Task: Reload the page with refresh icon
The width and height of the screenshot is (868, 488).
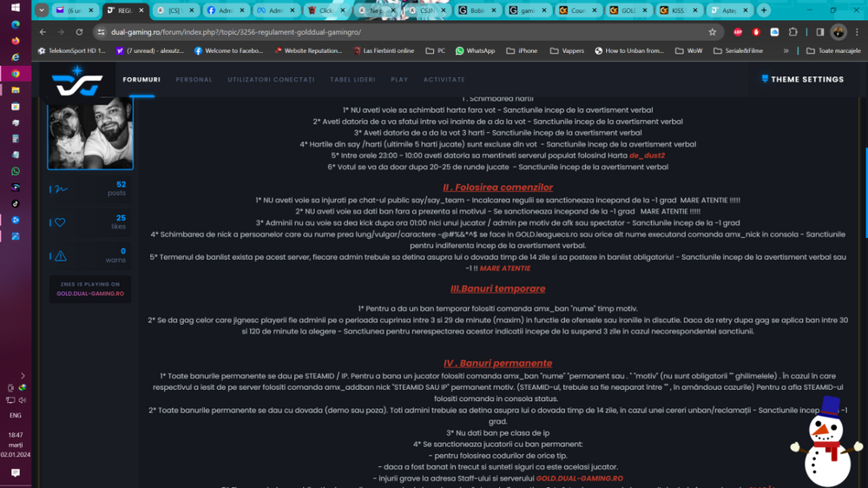Action: [x=79, y=32]
